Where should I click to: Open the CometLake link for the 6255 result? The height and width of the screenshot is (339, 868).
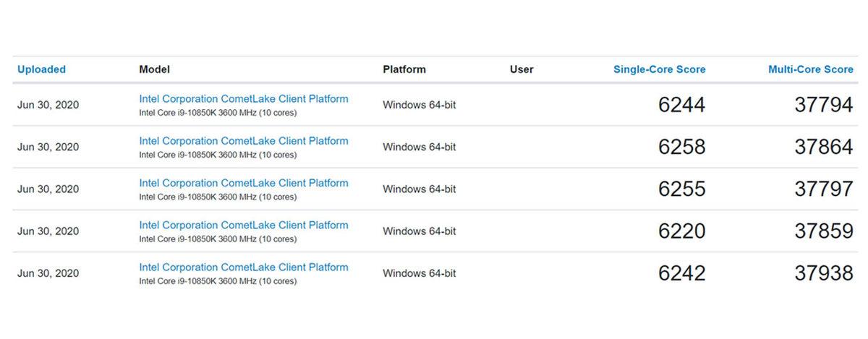pos(244,183)
